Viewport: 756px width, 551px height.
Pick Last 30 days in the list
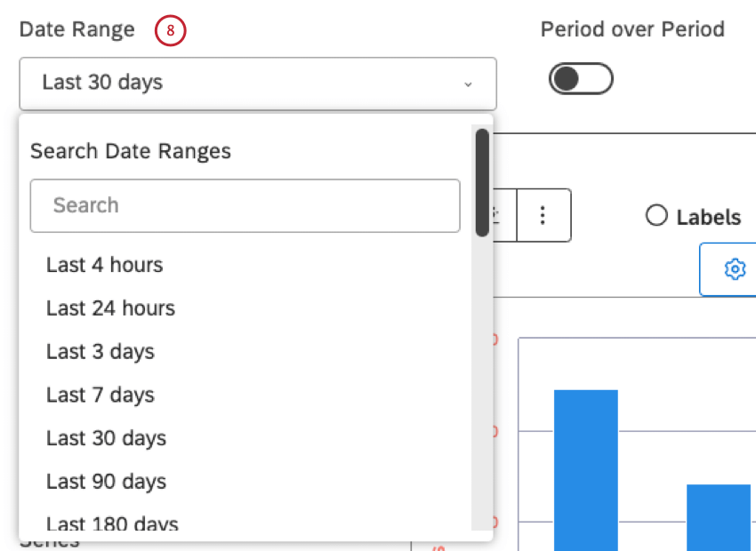(x=106, y=438)
